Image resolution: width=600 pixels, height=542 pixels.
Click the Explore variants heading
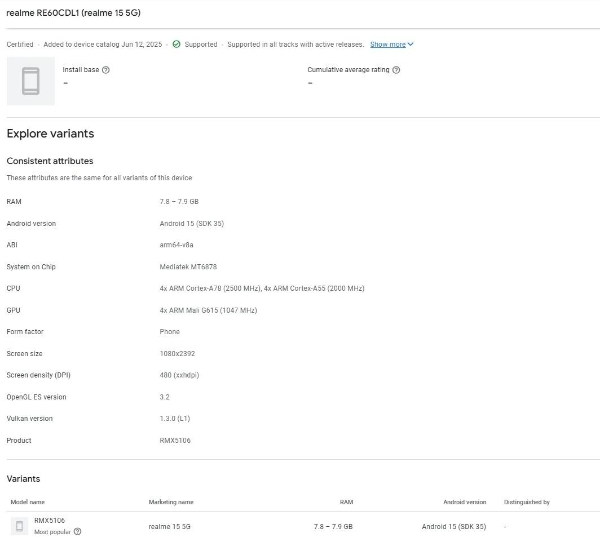[50, 134]
